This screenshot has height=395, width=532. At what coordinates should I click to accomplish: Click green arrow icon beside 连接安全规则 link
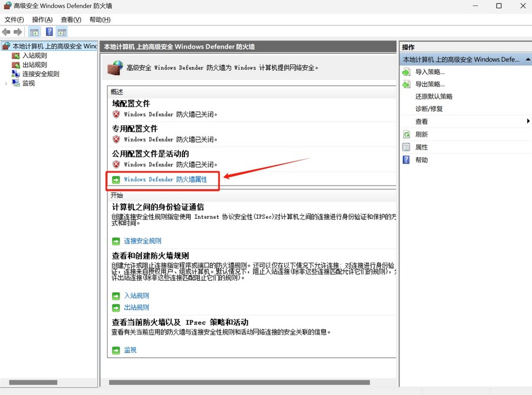[x=116, y=241]
